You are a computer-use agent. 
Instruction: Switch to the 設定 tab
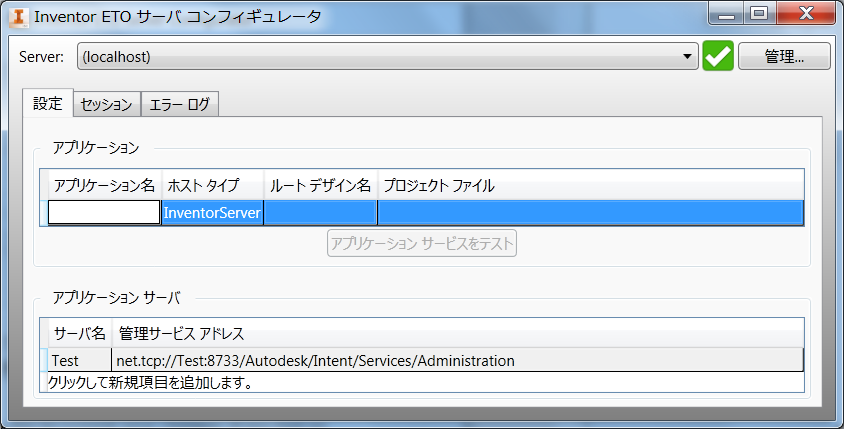[48, 103]
